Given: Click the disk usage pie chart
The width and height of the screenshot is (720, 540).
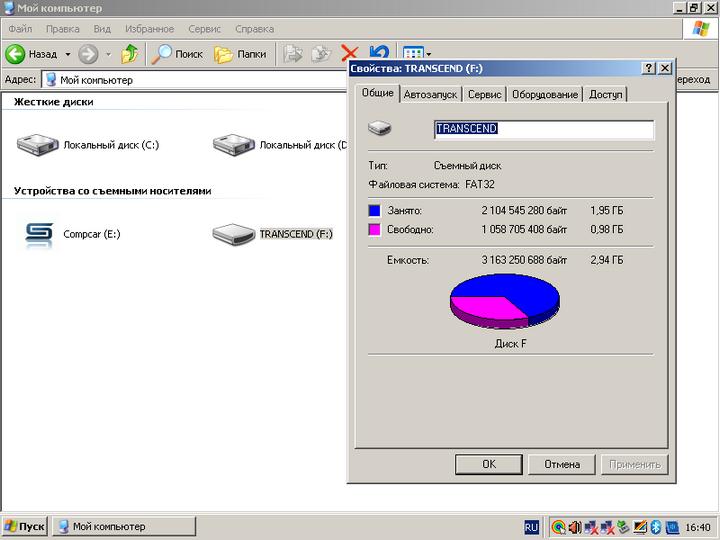Looking at the screenshot, I should pos(505,301).
